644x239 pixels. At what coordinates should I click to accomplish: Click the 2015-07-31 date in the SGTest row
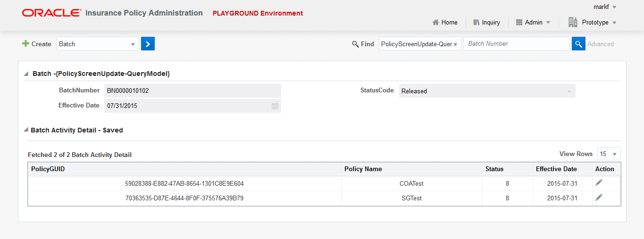click(562, 198)
